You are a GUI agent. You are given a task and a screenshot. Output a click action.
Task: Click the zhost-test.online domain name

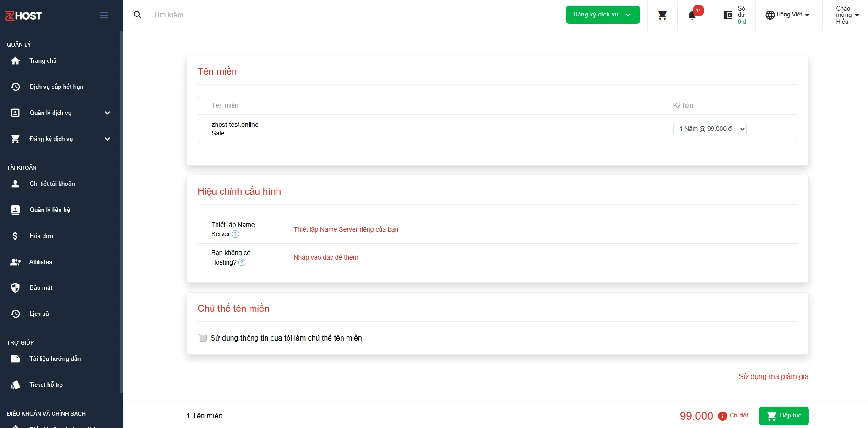pos(235,125)
